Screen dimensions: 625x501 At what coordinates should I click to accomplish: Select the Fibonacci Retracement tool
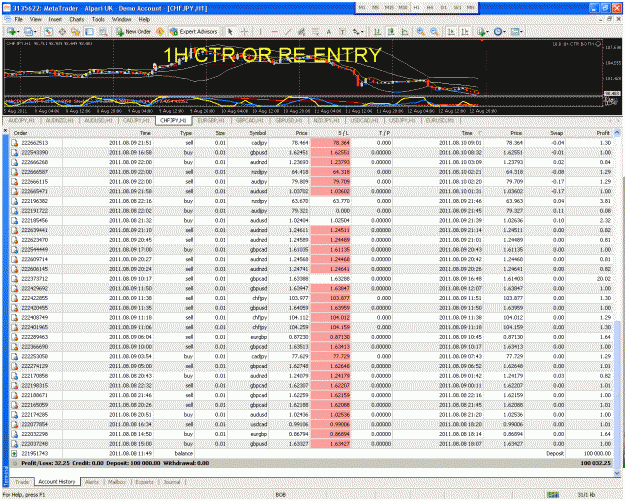[x=315, y=31]
